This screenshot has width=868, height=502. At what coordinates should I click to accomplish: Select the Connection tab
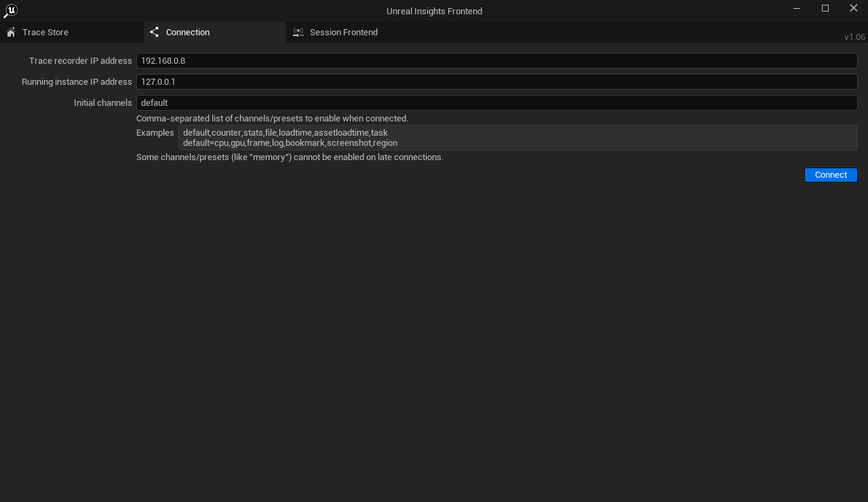[x=215, y=33]
